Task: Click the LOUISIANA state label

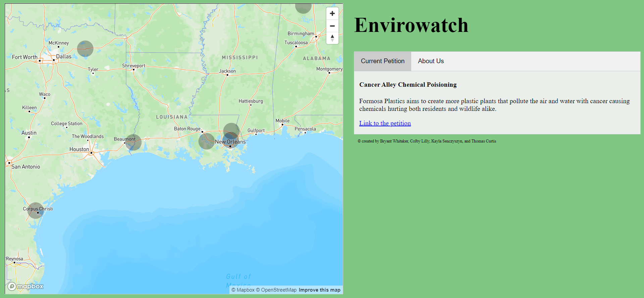Action: 172,117
